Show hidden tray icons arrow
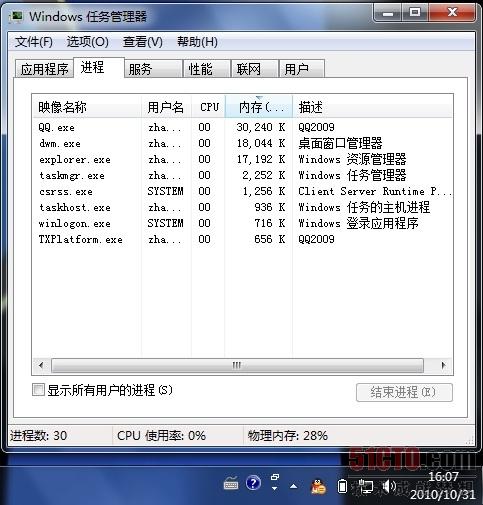The height and width of the screenshot is (505, 483). [x=294, y=486]
